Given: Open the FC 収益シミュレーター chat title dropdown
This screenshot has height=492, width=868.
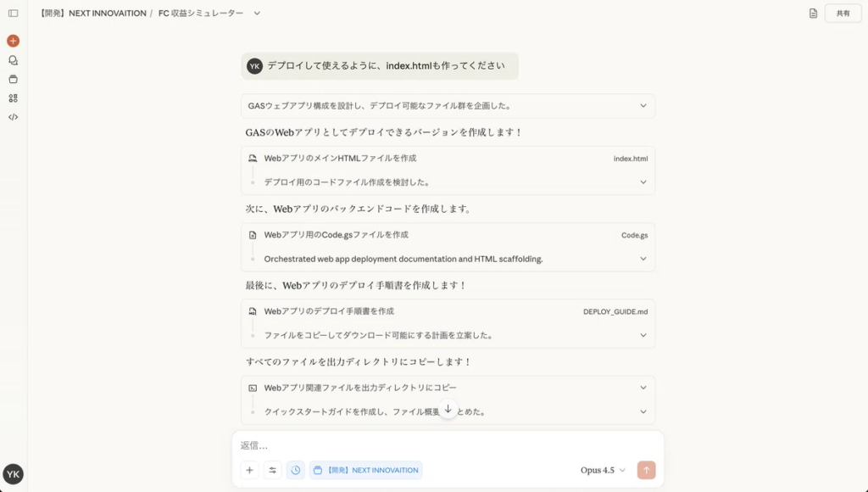Looking at the screenshot, I should 257,14.
